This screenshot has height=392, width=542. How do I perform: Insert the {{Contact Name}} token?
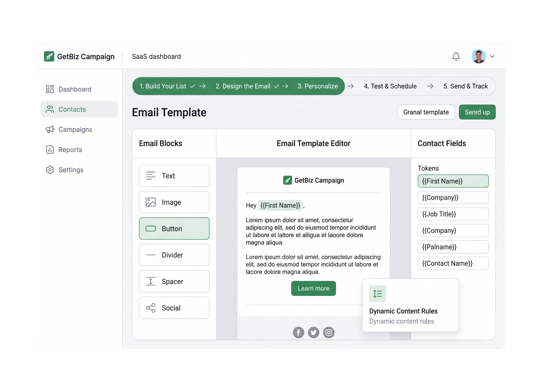[x=453, y=263]
